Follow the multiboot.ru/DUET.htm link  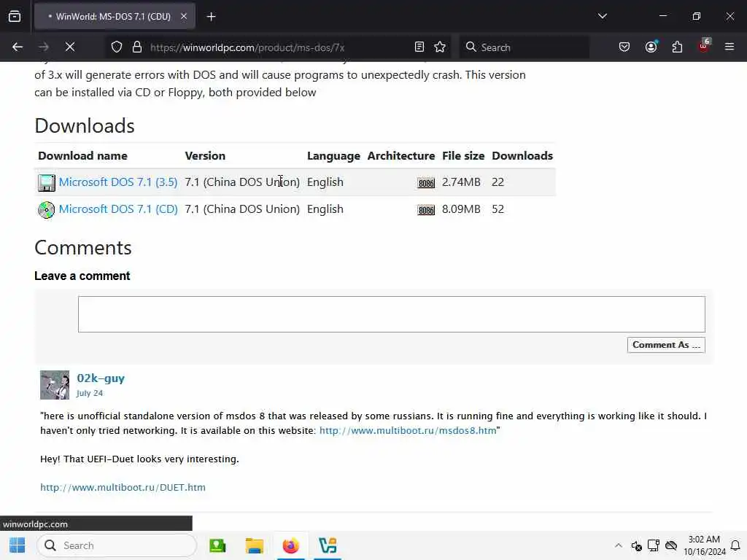pos(123,487)
